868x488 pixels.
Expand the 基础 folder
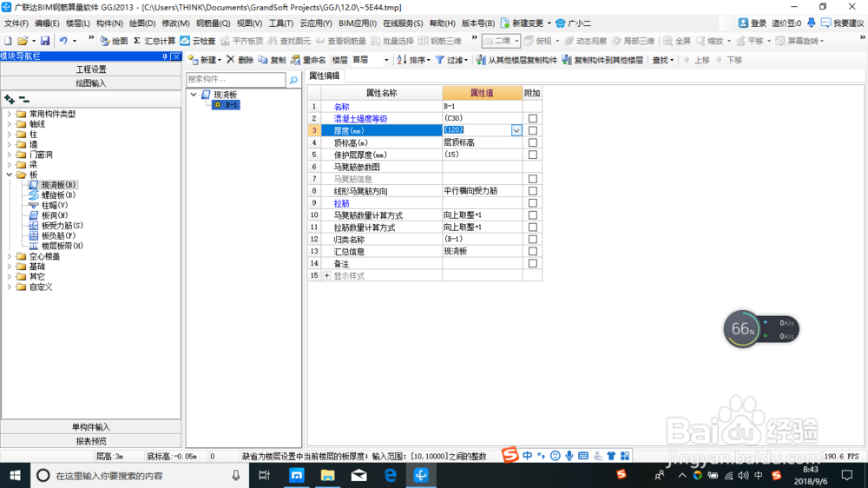click(9, 267)
